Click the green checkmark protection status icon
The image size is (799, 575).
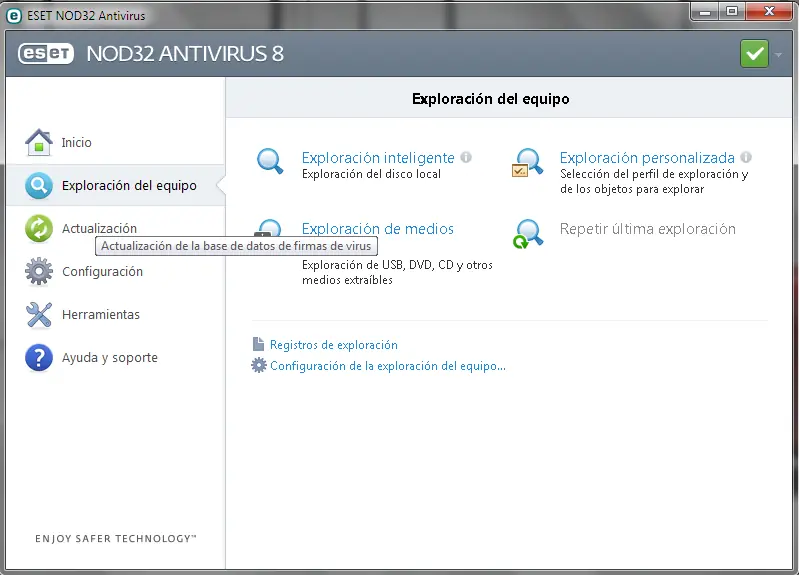pyautogui.click(x=754, y=54)
